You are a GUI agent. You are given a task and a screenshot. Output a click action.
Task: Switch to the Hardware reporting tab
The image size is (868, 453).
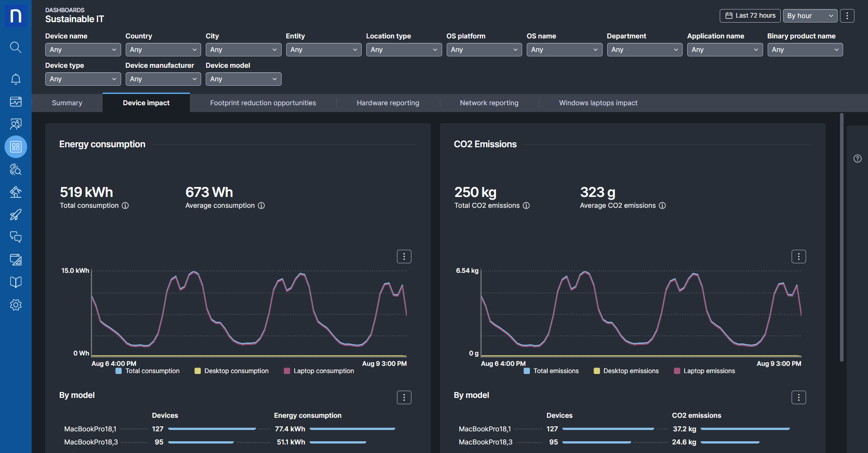pyautogui.click(x=387, y=103)
